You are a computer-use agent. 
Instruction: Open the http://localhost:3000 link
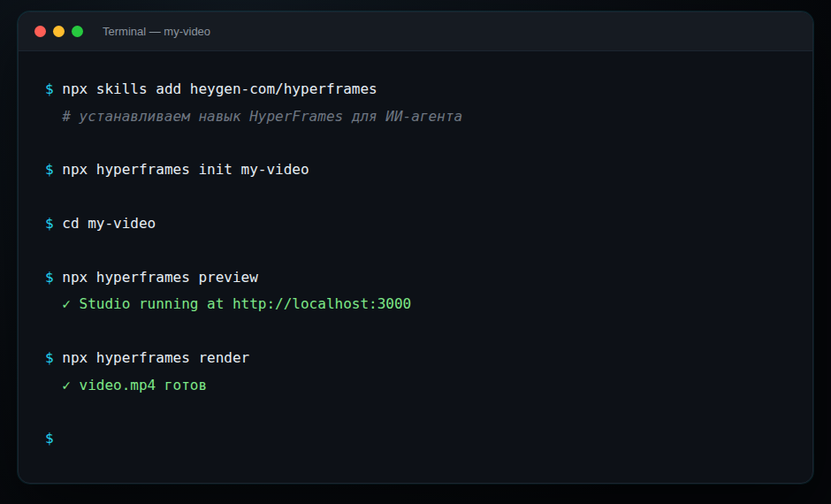pos(322,303)
